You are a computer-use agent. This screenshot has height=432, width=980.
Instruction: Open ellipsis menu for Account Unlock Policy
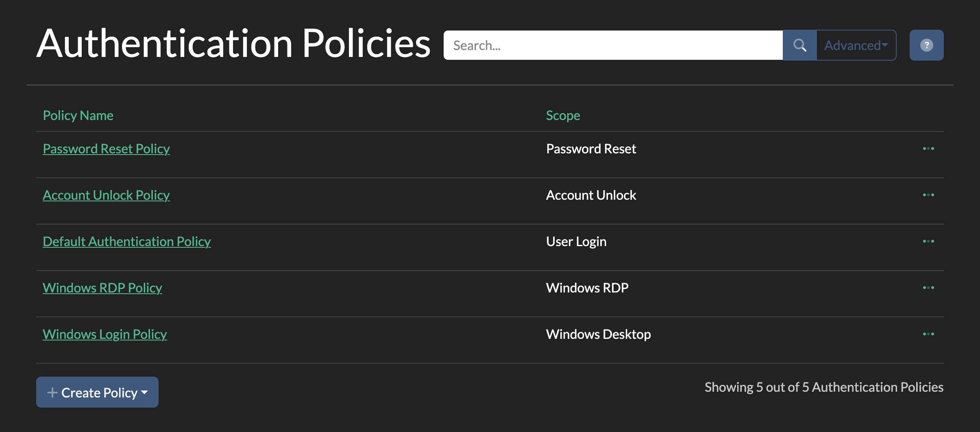coord(928,195)
